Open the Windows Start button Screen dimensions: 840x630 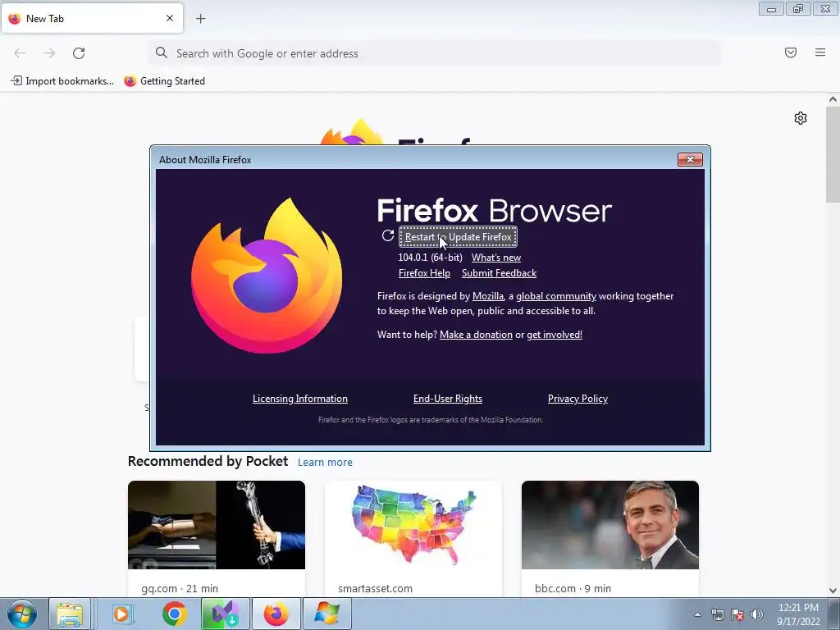pyautogui.click(x=22, y=614)
